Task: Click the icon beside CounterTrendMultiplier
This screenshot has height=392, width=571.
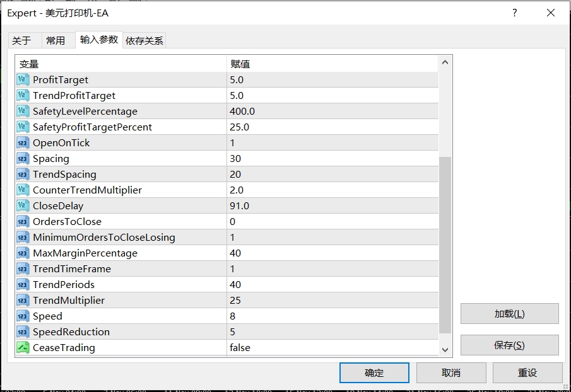Action: (23, 190)
